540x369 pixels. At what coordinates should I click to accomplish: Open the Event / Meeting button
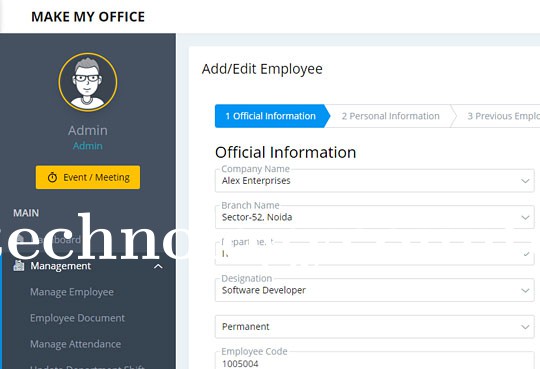point(88,177)
